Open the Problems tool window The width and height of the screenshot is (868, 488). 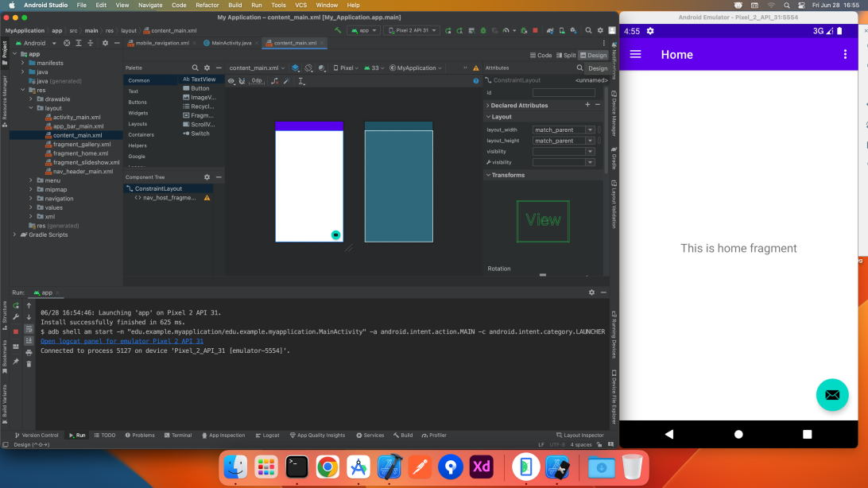[x=140, y=436]
